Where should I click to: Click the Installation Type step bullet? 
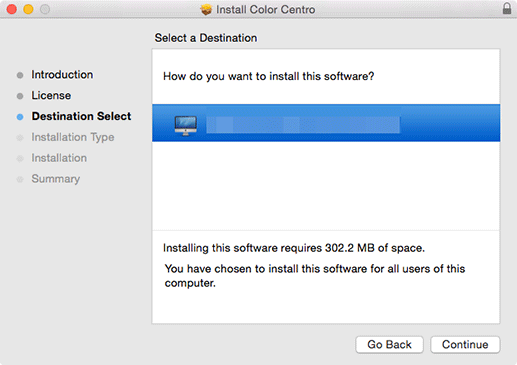pos(20,137)
